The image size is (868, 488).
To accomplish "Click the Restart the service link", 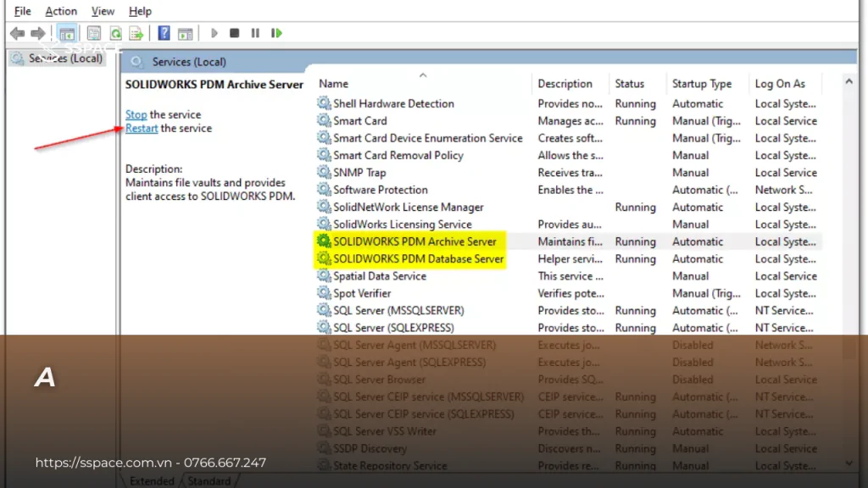I will (x=142, y=129).
